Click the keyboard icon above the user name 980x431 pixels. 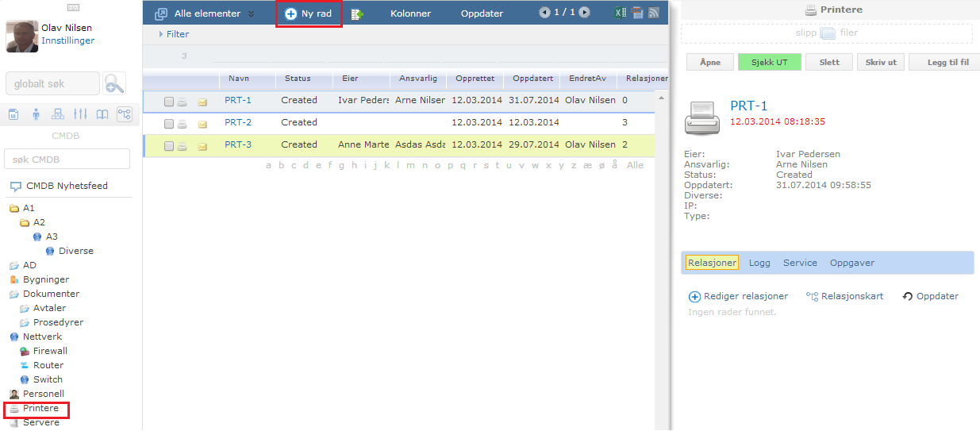click(x=73, y=7)
